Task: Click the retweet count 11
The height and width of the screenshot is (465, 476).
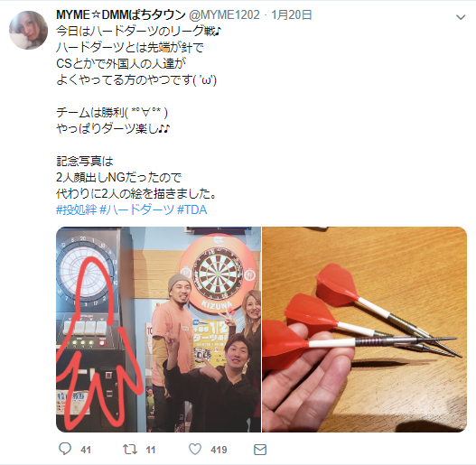Action: pyautogui.click(x=151, y=450)
